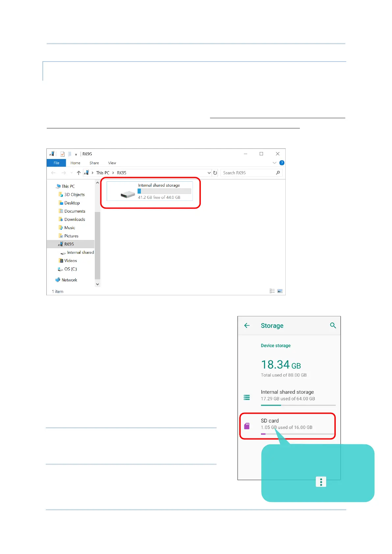Select Downloads in navigation pane
Screen dimensions: 392x554
(x=75, y=219)
